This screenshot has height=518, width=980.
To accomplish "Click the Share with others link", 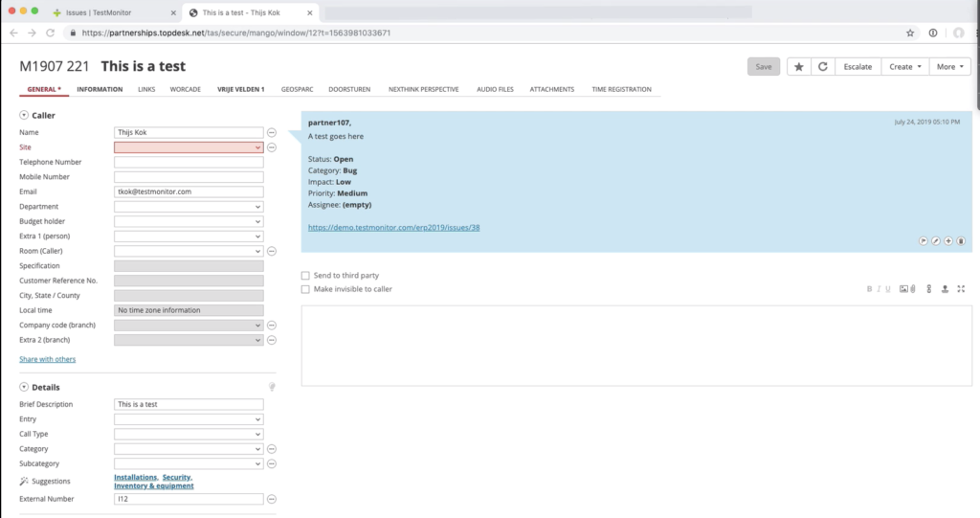I will coord(48,359).
